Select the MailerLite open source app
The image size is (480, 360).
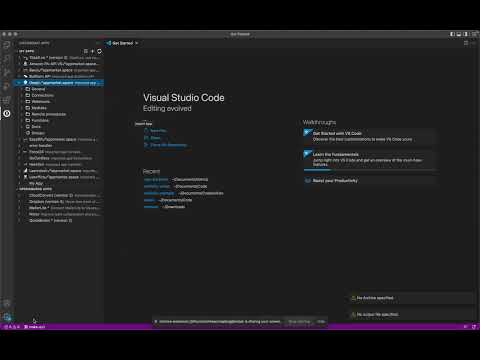(60, 208)
